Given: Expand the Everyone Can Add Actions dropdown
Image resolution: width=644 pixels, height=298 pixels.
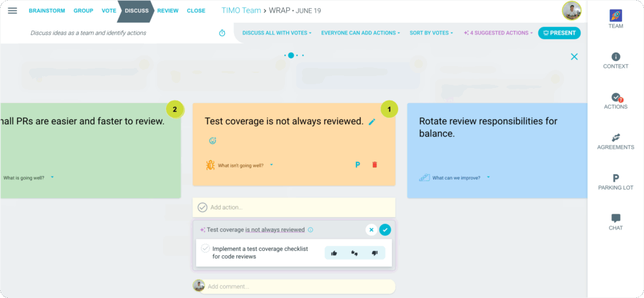Looking at the screenshot, I should pos(360,33).
